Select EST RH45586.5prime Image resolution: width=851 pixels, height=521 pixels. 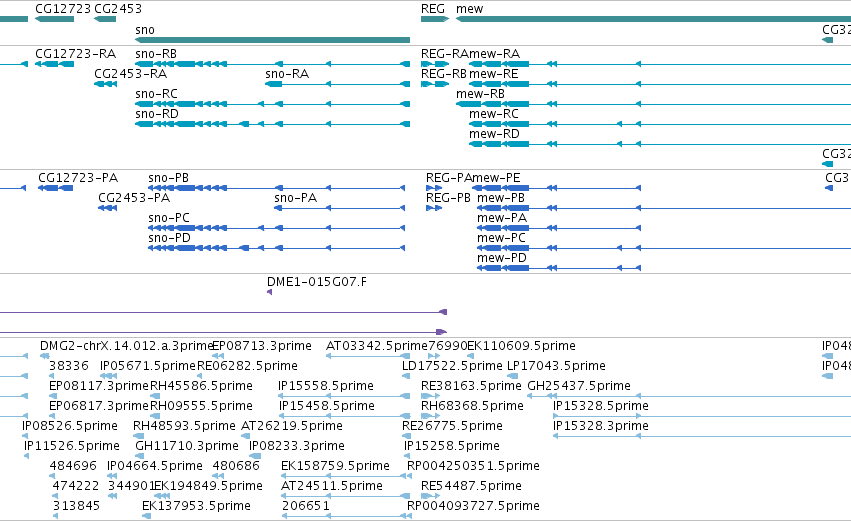click(155, 396)
